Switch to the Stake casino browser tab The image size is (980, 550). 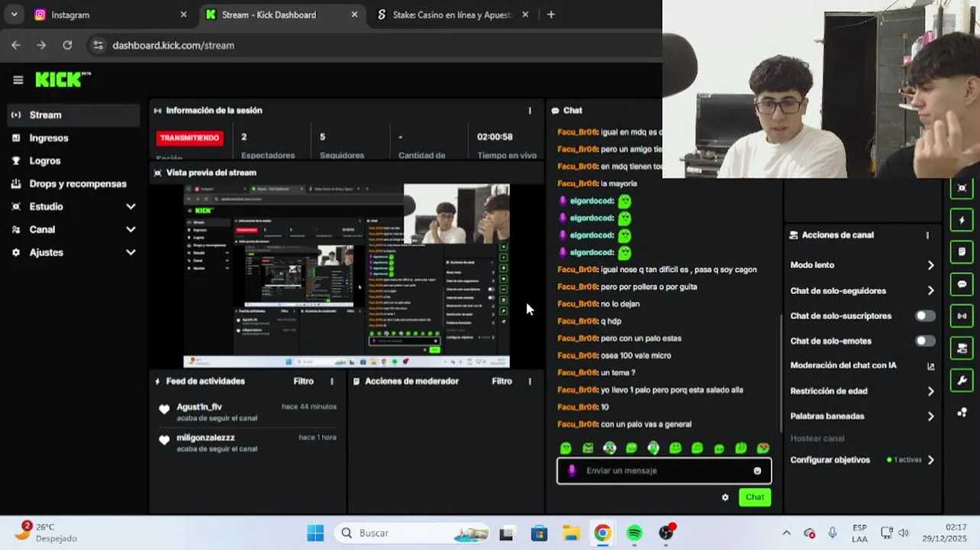[x=452, y=15]
